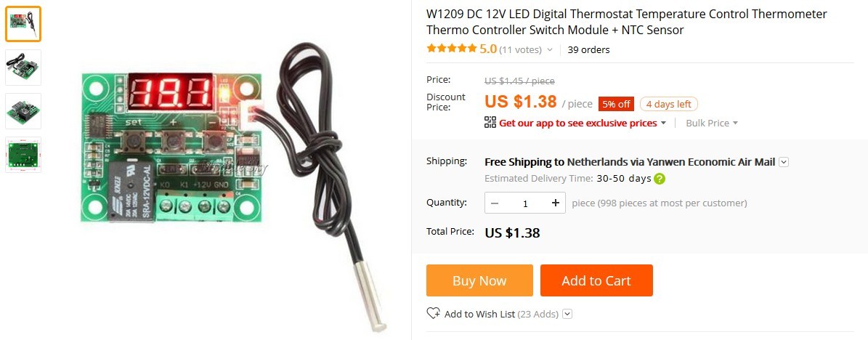Expand the votes rating breakdown arrow
Image resolution: width=868 pixels, height=340 pixels.
click(550, 50)
